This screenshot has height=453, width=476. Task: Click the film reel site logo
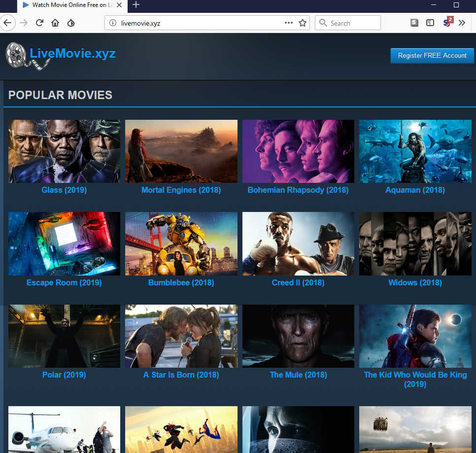point(27,56)
